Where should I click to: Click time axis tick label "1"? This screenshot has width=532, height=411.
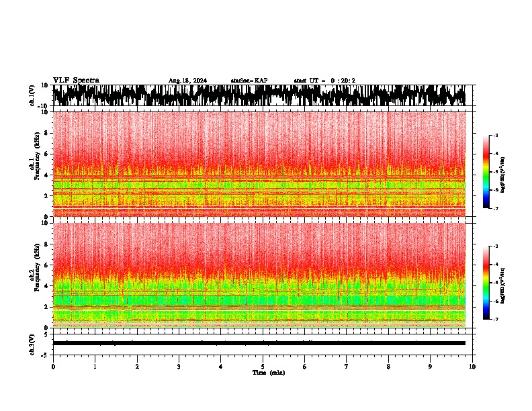point(95,367)
